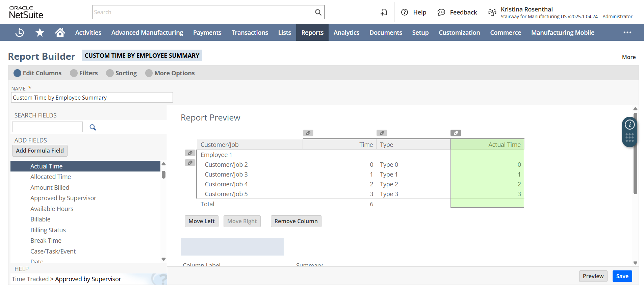Open the Commerce menu
The image size is (644, 291).
[x=506, y=32]
